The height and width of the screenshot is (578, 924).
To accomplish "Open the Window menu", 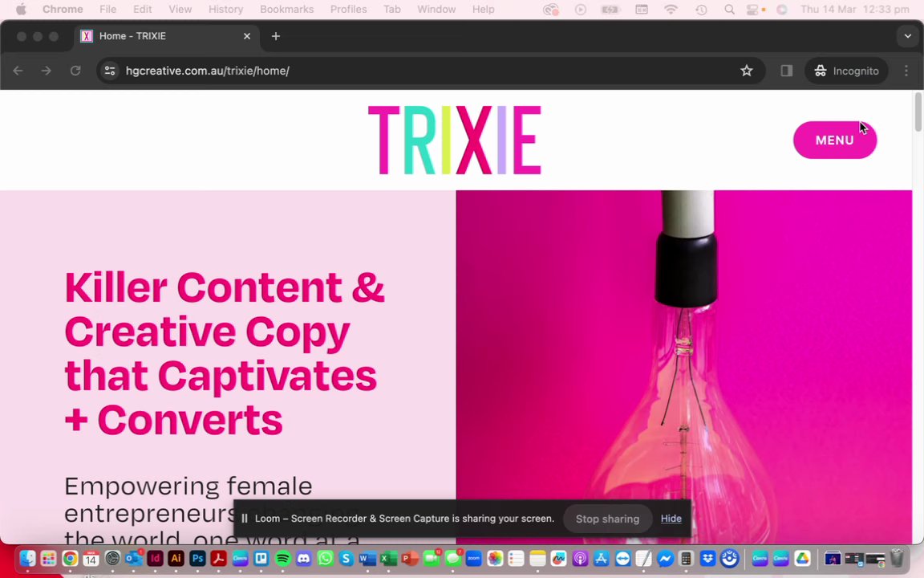I will click(436, 10).
